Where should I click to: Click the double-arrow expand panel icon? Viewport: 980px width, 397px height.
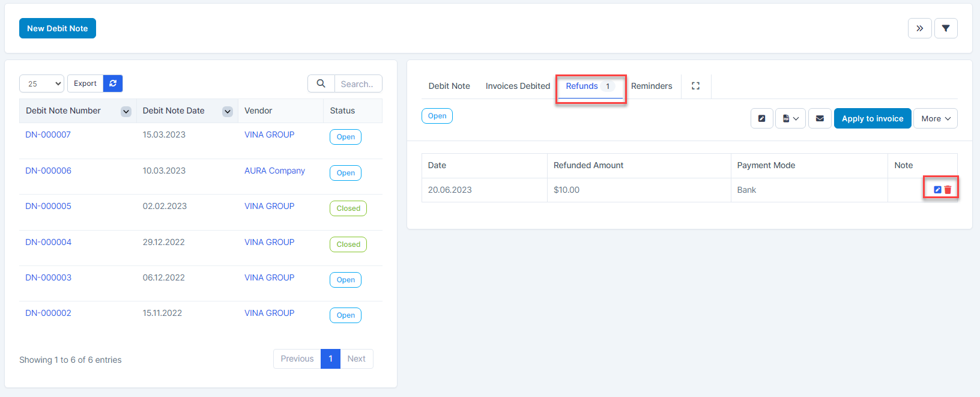coord(919,28)
